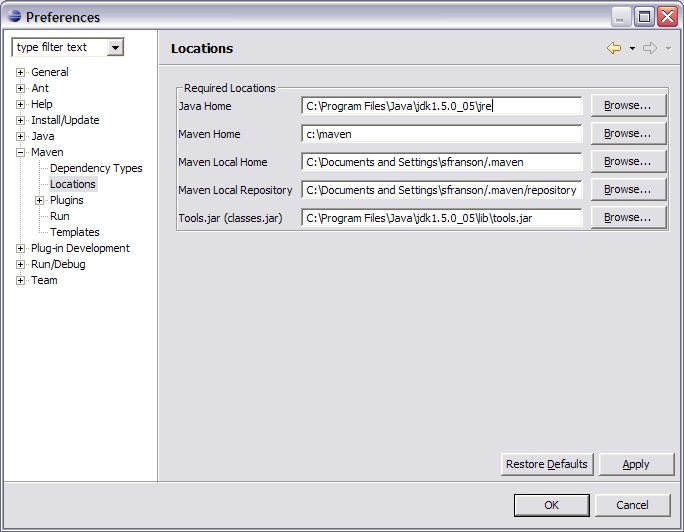Click the back navigation arrow icon

614,48
